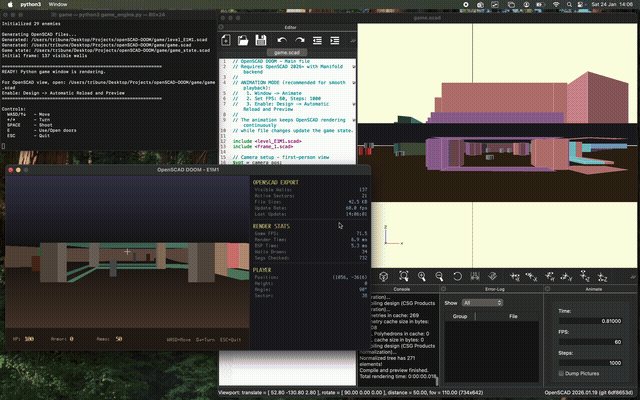Click the Ammo 50 readout in game window
This screenshot has height=400, width=640.
tap(109, 339)
